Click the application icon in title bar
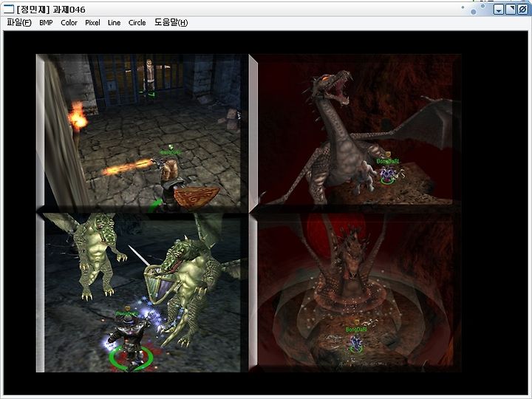Viewport: 532px width, 399px height. [x=8, y=9]
